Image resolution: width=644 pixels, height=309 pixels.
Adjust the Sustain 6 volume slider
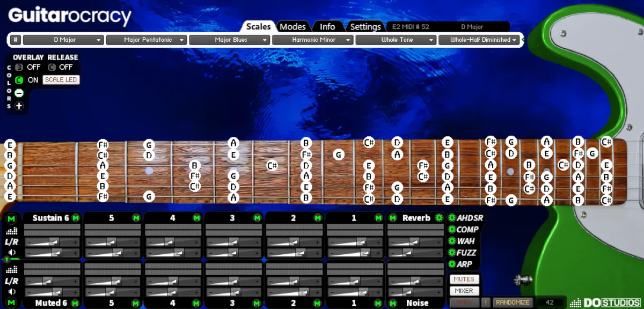[52, 253]
